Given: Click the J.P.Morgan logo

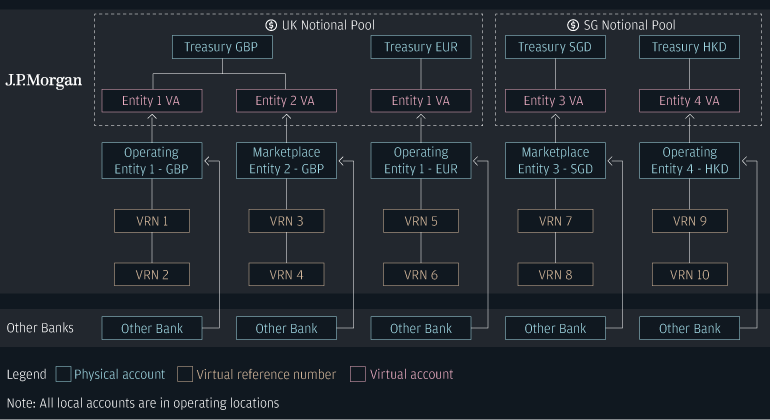Looking at the screenshot, I should coord(44,79).
